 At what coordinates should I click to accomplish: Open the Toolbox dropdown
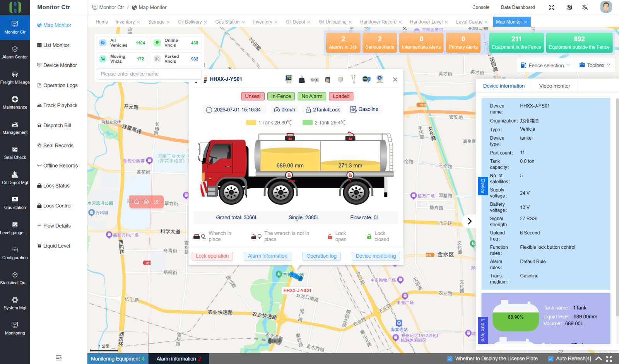pyautogui.click(x=595, y=65)
